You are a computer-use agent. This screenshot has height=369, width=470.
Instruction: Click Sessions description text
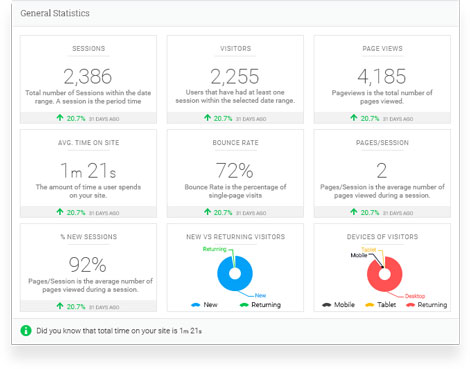point(88,97)
